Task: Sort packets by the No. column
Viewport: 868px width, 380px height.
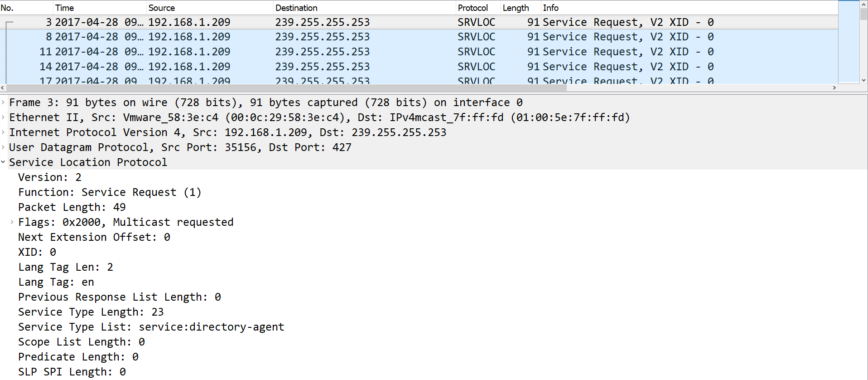Action: click(27, 8)
